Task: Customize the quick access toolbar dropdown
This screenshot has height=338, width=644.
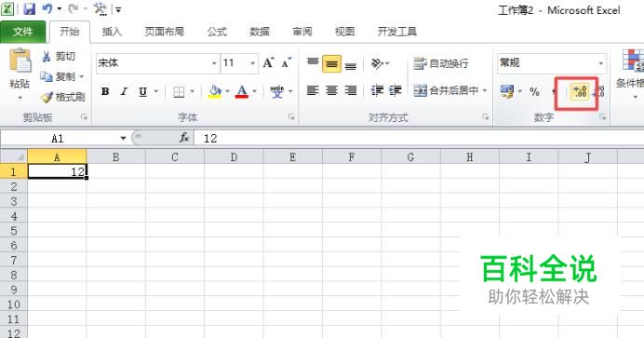Action: click(x=118, y=9)
